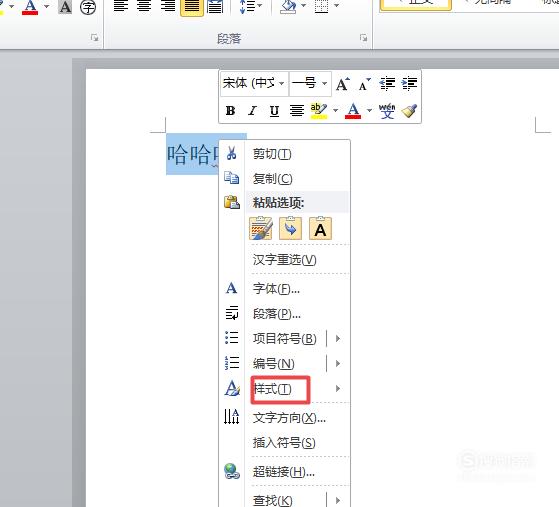Click distributed alignment ribbon icon
This screenshot has height=507, width=559.
pos(215,7)
